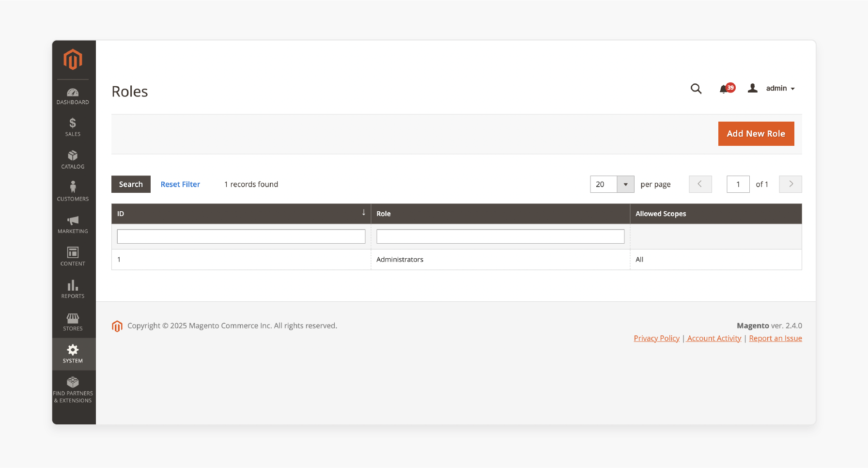The height and width of the screenshot is (468, 868).
Task: Open the Reports sidebar menu
Action: [73, 289]
